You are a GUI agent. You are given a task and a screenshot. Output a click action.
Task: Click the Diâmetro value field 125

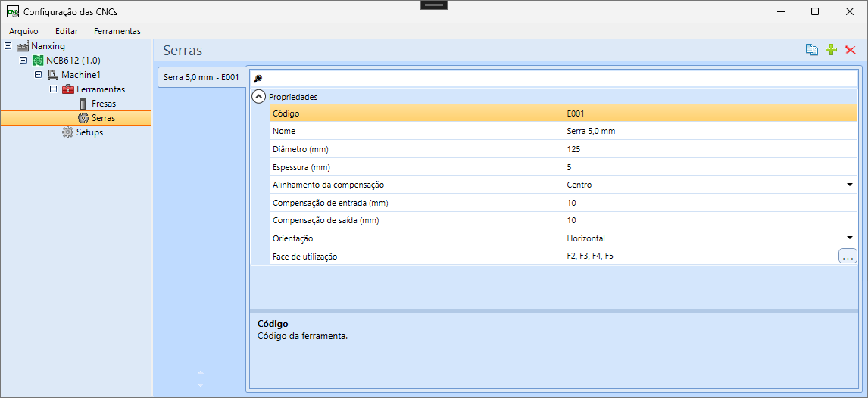click(x=709, y=149)
